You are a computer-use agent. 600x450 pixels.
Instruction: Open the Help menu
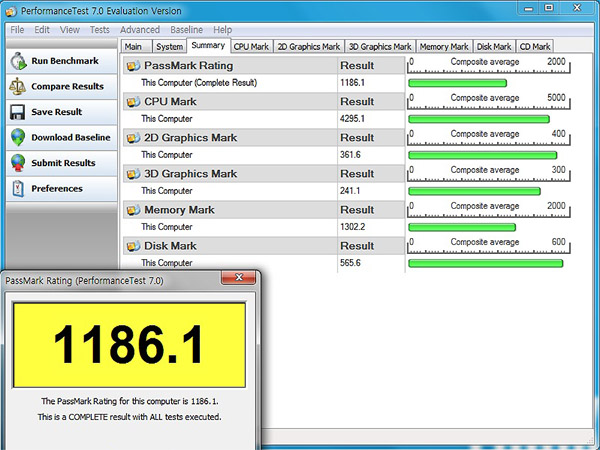point(222,30)
